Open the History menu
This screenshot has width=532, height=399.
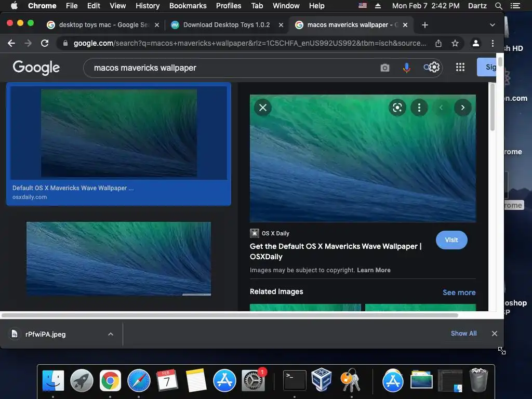click(147, 6)
